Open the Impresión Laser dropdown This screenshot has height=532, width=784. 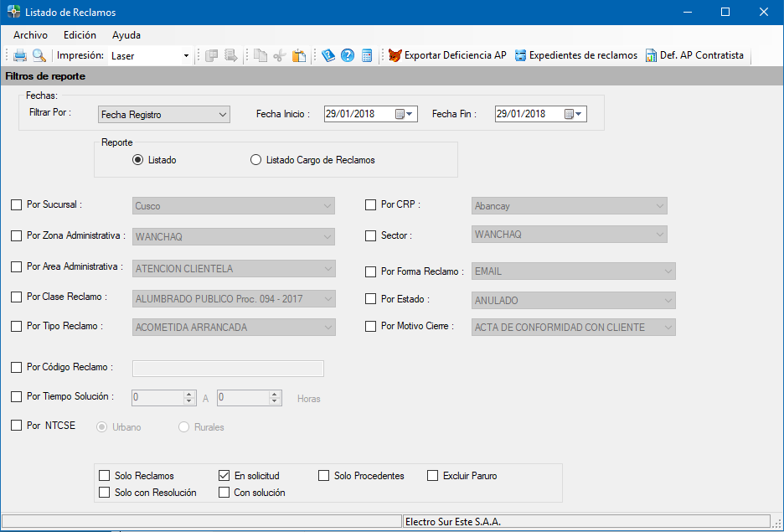pyautogui.click(x=186, y=56)
